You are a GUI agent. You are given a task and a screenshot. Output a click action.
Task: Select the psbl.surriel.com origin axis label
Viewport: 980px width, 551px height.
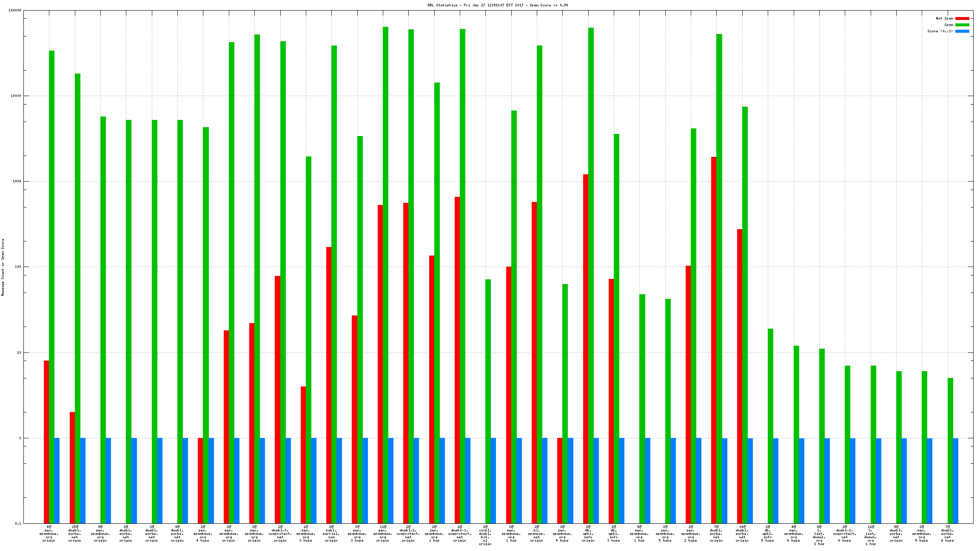(x=331, y=534)
